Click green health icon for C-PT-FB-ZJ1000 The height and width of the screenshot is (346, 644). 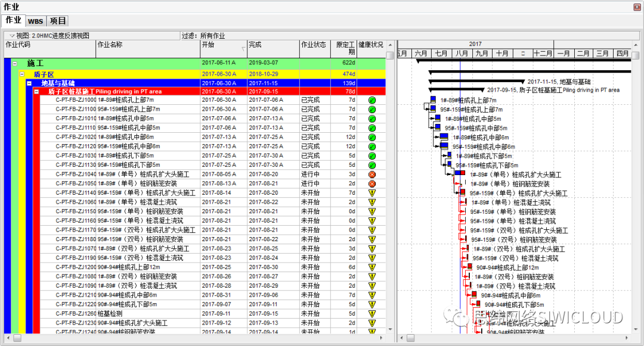coord(372,100)
